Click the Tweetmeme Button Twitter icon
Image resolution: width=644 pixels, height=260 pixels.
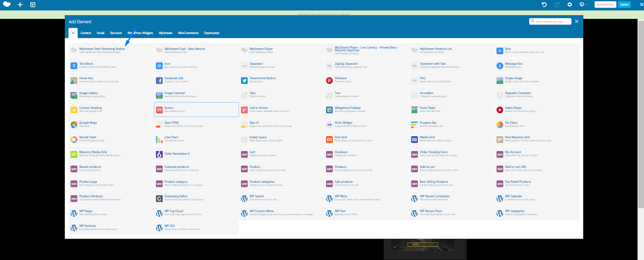click(x=244, y=80)
